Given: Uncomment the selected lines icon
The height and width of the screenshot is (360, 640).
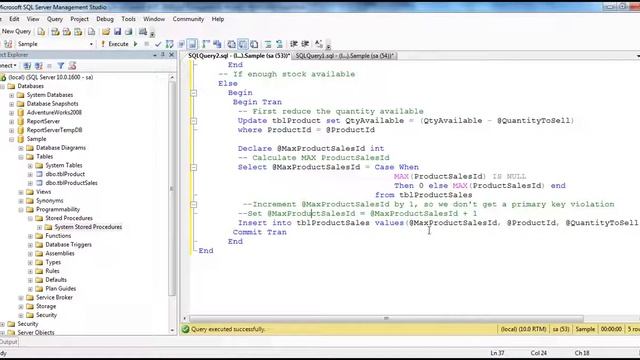Looking at the screenshot, I should (279, 44).
